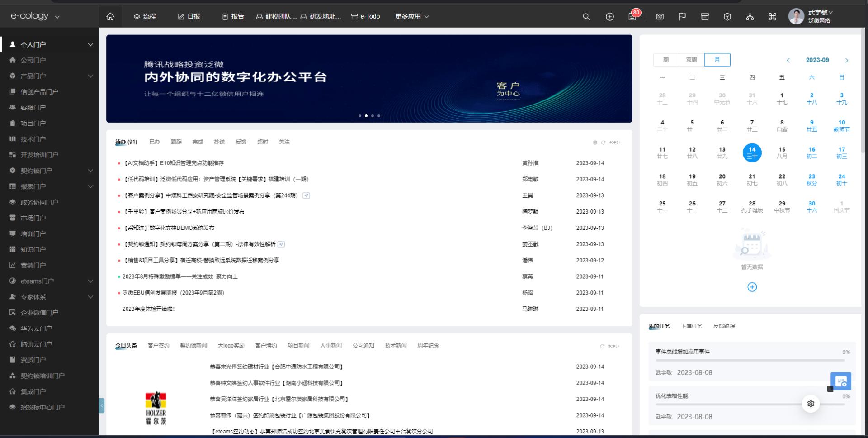868x438 pixels.
Task: Open 知识门户 in the sidebar
Action: [33, 249]
